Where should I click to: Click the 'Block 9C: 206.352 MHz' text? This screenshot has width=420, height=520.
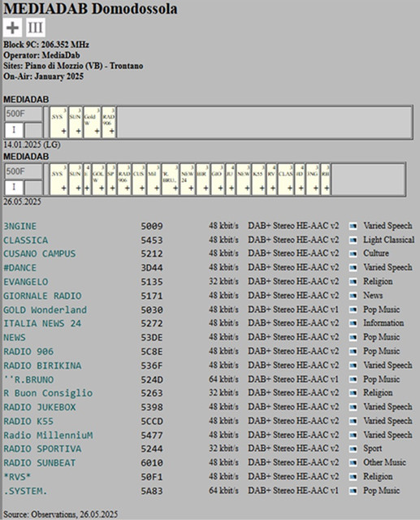pos(46,45)
